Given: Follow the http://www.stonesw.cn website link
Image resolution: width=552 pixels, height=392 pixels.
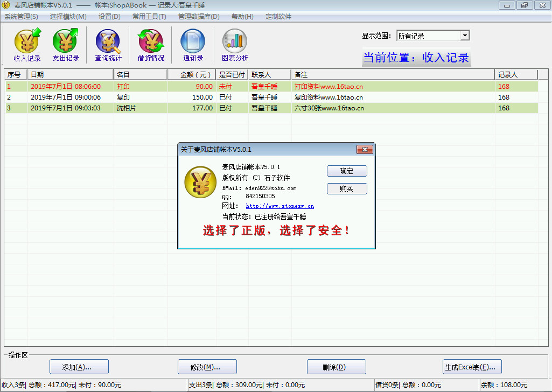Looking at the screenshot, I should 280,206.
